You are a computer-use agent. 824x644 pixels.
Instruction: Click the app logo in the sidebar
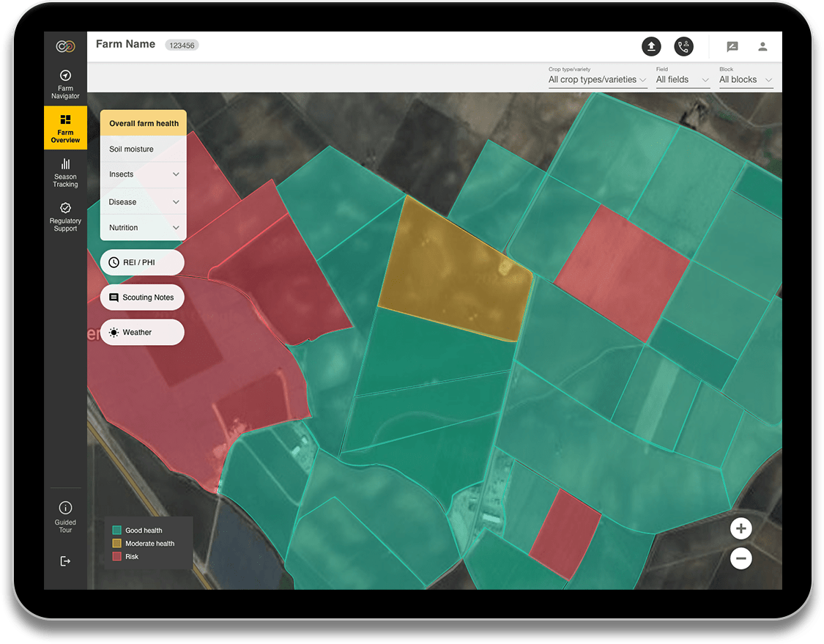[x=65, y=46]
